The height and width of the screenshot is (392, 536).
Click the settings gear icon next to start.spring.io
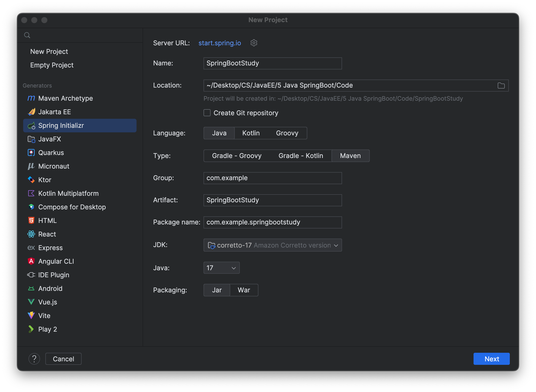point(254,43)
